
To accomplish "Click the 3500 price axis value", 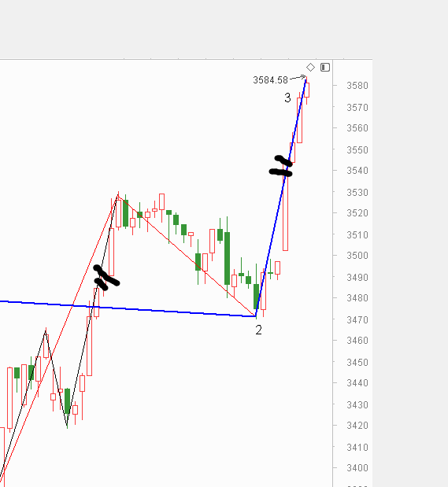I will (x=357, y=256).
